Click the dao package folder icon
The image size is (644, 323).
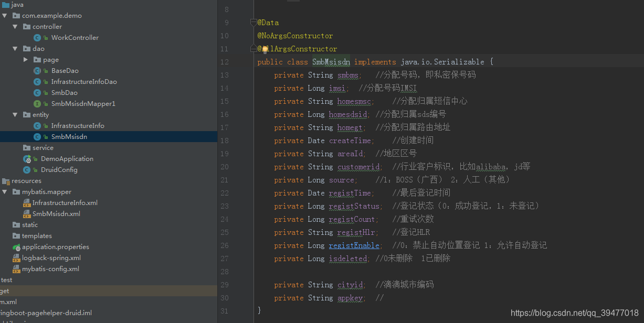(27, 49)
